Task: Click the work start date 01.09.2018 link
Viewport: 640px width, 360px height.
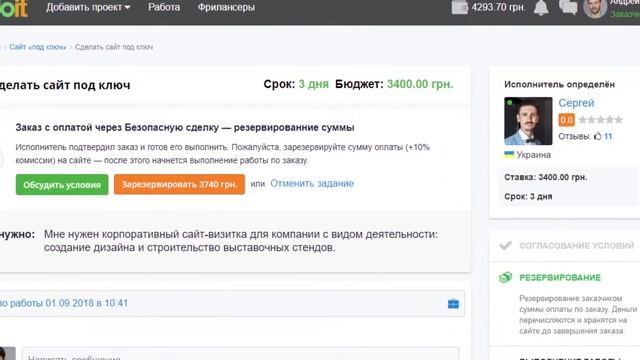Action: [64, 303]
